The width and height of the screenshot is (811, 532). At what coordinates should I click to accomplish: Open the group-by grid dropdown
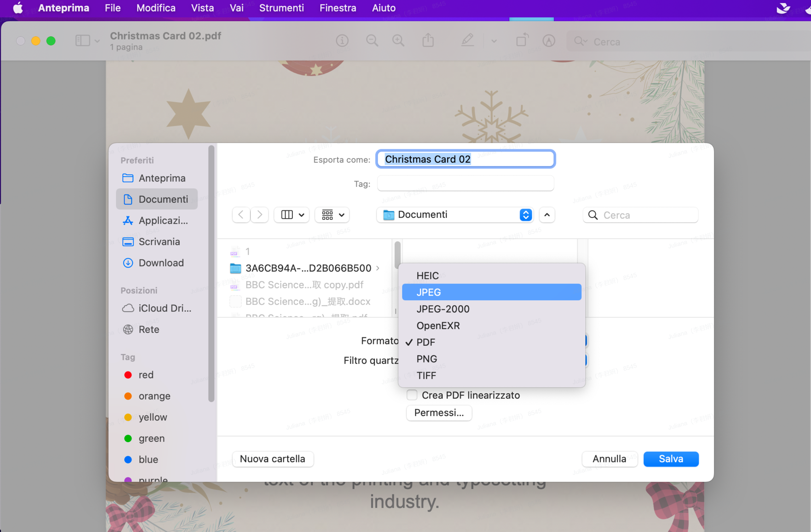332,215
